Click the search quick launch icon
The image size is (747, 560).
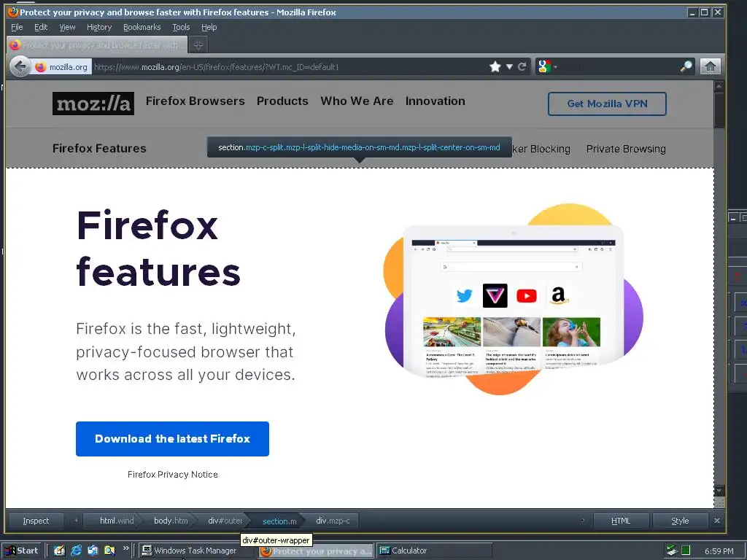[109, 551]
